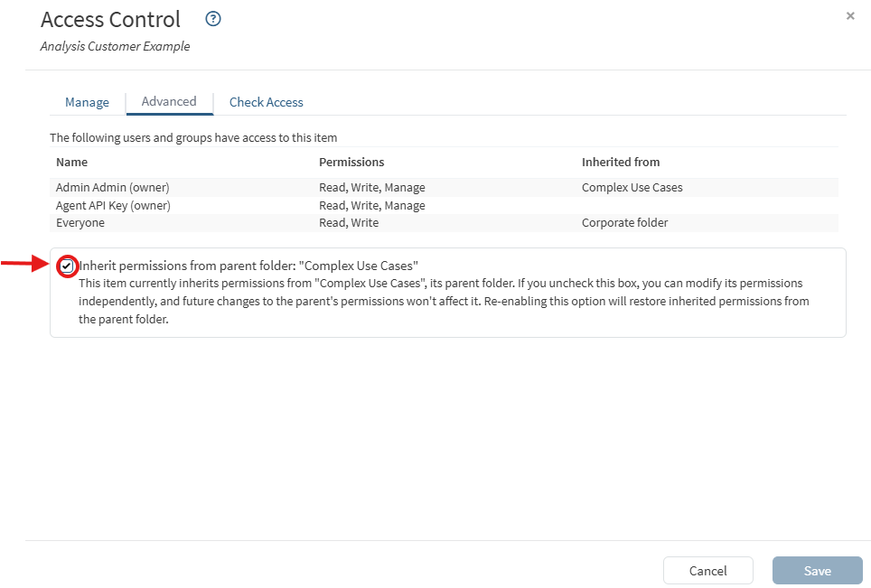The height and width of the screenshot is (588, 871).
Task: Click the Everyone group name
Action: (80, 222)
